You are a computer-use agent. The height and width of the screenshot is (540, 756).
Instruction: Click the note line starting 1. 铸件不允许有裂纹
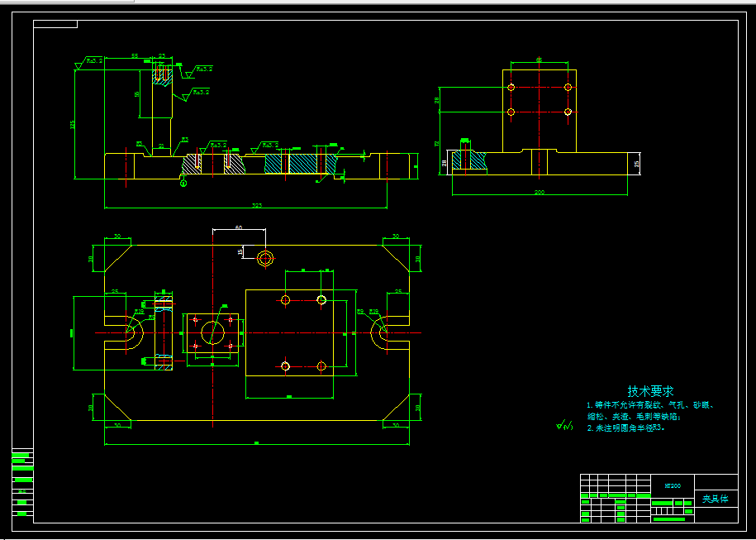pos(650,405)
